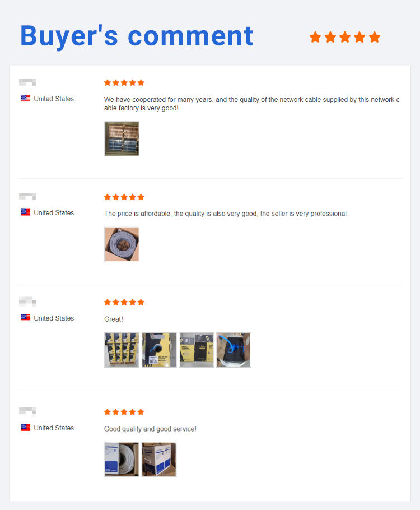420x510 pixels.
Task: Click the 'Great!' review text
Action: coord(114,319)
